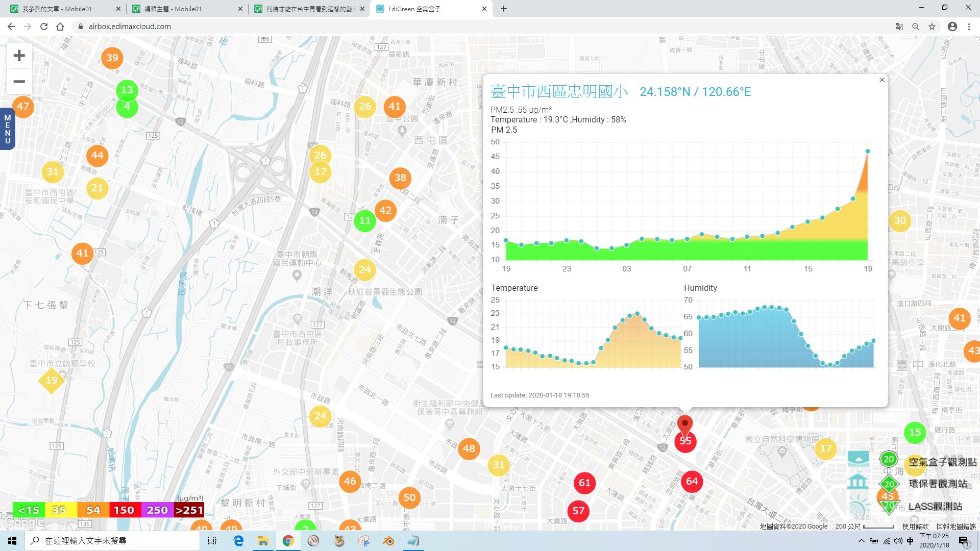Image resolution: width=980 pixels, height=551 pixels.
Task: Select the red 57 sensor marker
Action: coord(578,511)
